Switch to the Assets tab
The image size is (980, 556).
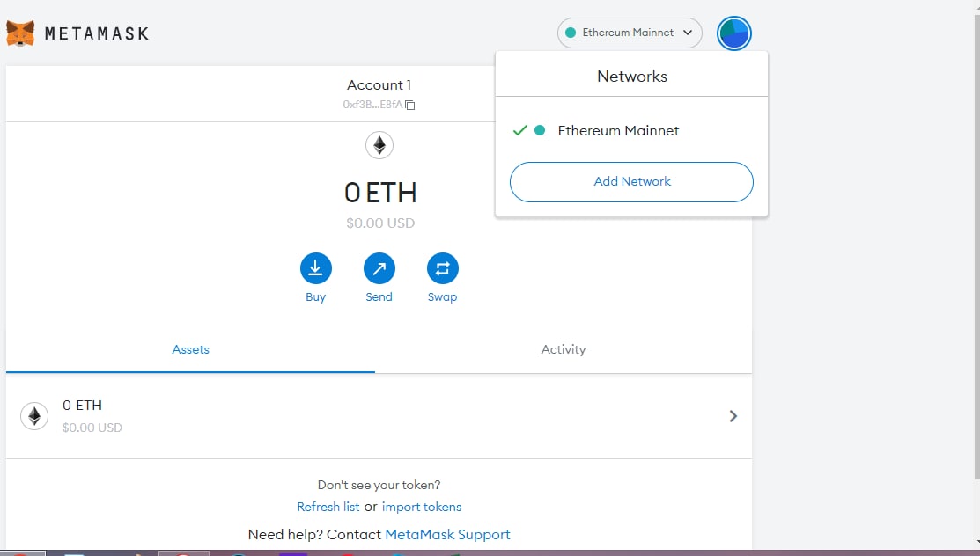pos(190,350)
